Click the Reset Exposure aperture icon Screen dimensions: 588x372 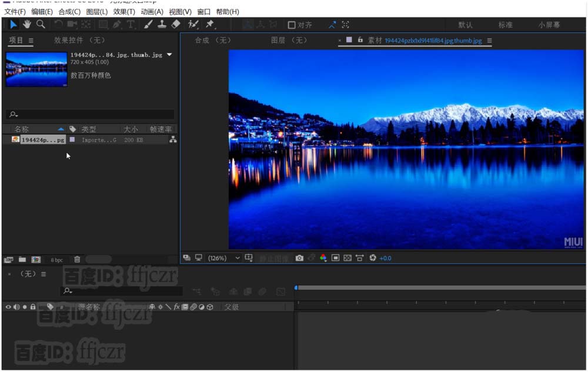pos(372,258)
